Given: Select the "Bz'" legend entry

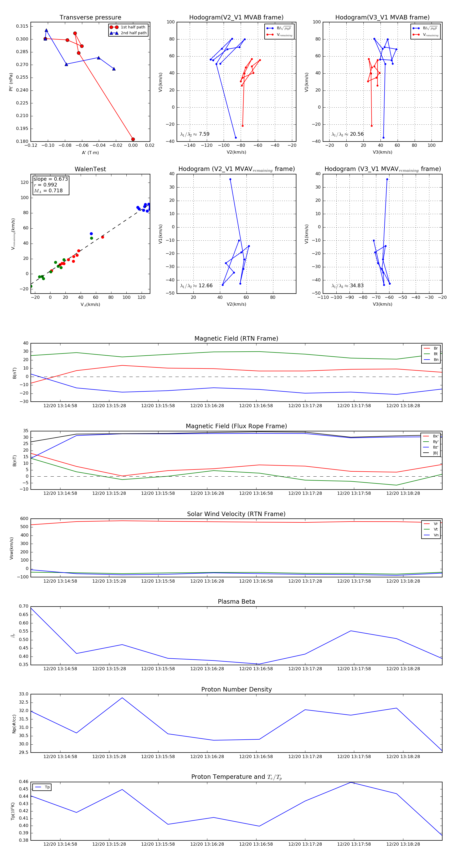Looking at the screenshot, I should [x=431, y=447].
